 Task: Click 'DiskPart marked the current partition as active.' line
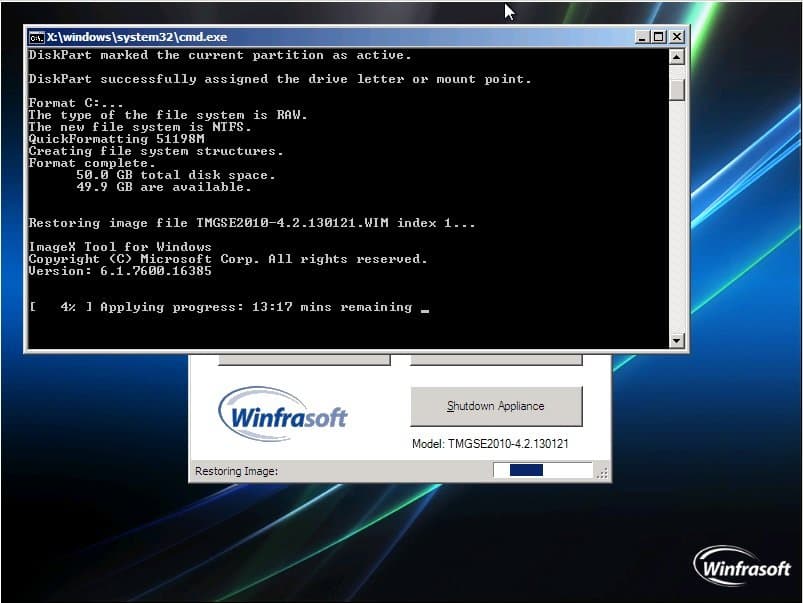[220, 55]
